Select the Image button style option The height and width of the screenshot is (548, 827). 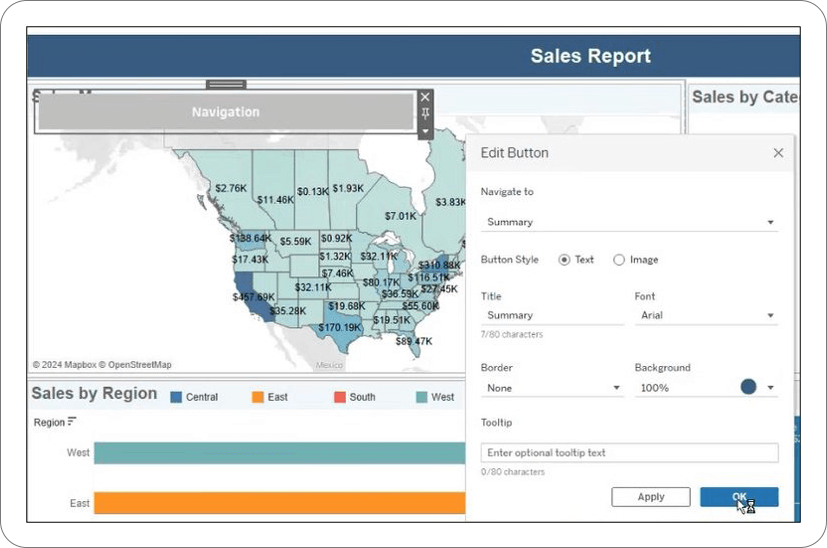(x=619, y=260)
